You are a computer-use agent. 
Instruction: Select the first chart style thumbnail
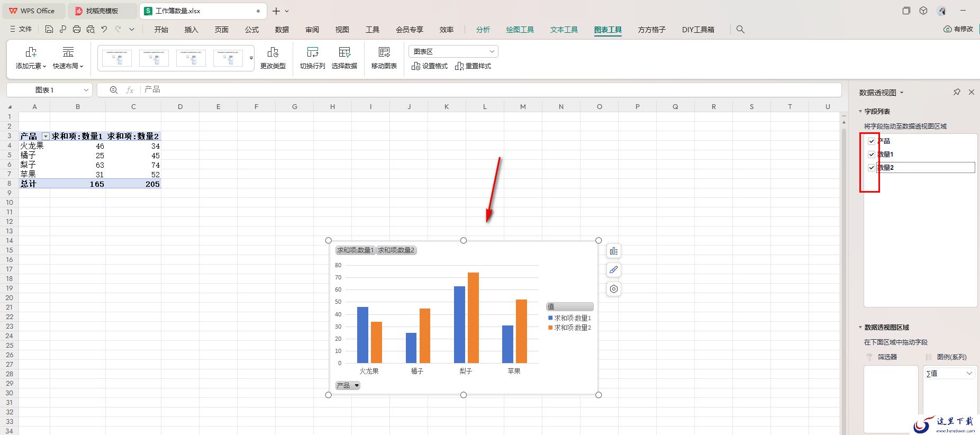[x=117, y=58]
